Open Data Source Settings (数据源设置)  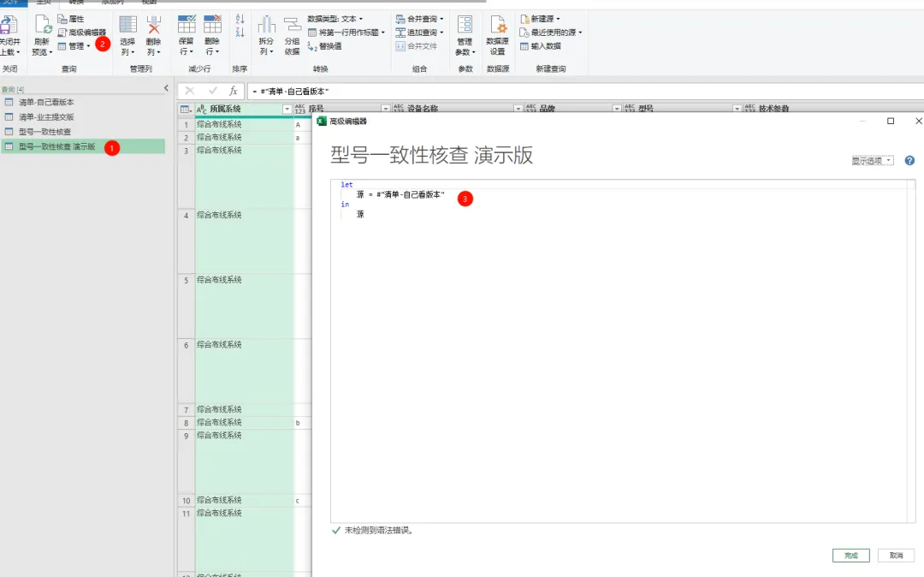click(497, 36)
